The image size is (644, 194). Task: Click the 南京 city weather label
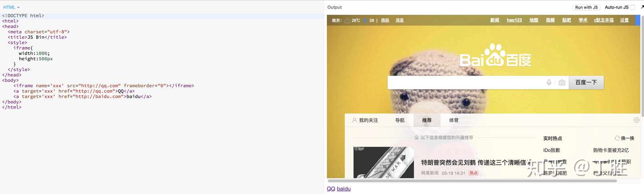point(337,21)
